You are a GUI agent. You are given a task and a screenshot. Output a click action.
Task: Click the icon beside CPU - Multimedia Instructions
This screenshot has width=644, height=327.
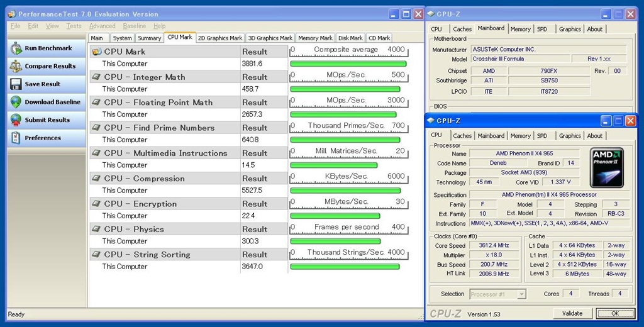click(96, 153)
